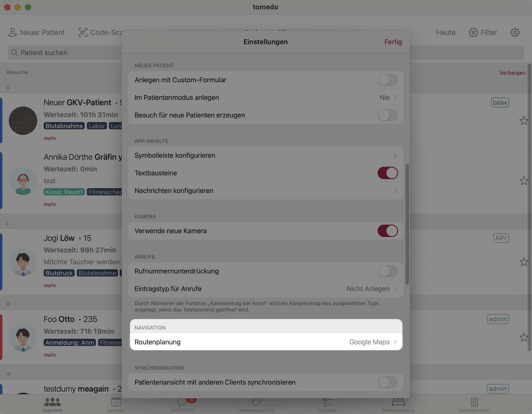Click the magnifier icon in patient search
Screen dimensions: 532x414
pyautogui.click(x=15, y=53)
